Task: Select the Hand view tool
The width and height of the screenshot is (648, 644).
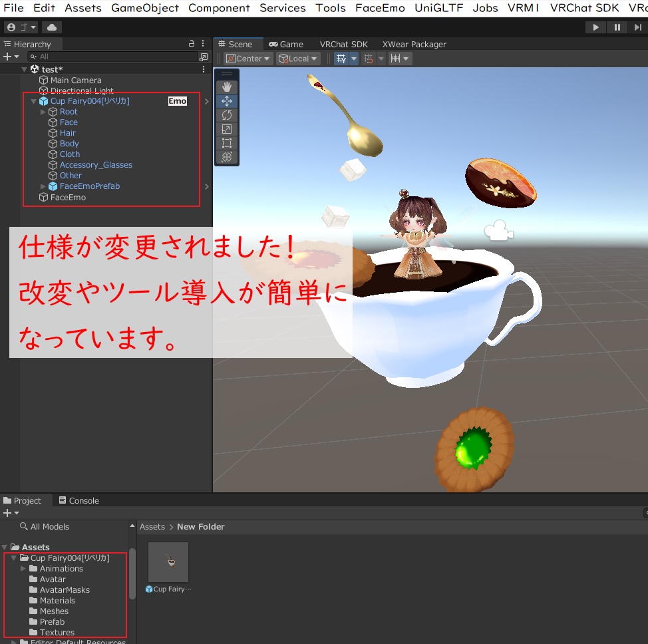Action: pos(226,86)
